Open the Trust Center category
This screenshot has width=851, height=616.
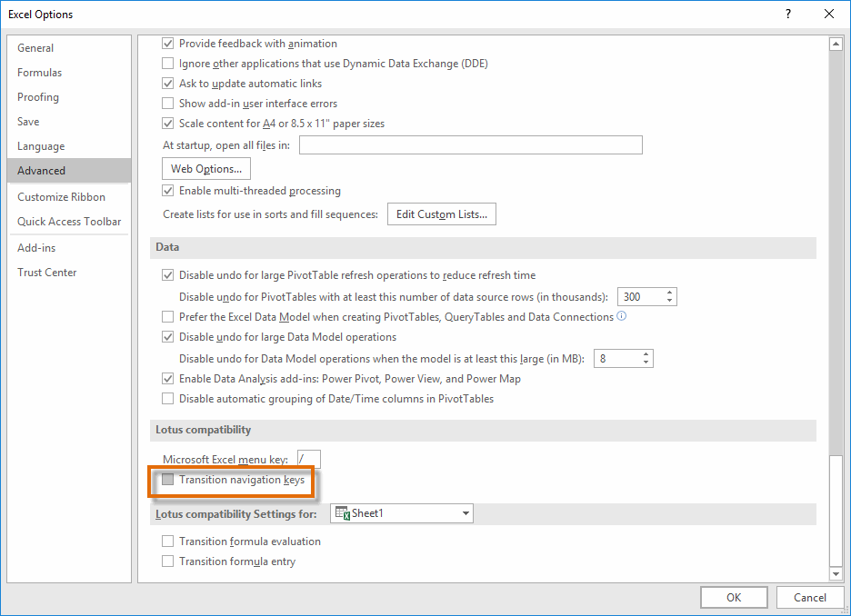coord(69,273)
